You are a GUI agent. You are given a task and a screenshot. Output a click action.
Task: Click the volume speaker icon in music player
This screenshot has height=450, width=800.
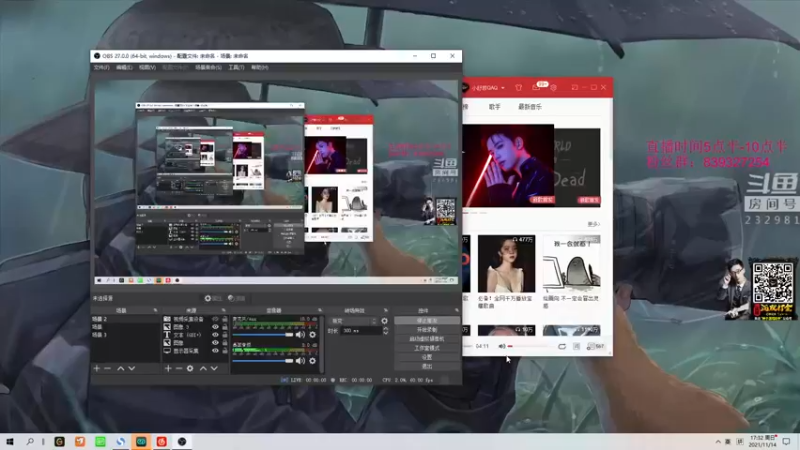pyautogui.click(x=502, y=346)
